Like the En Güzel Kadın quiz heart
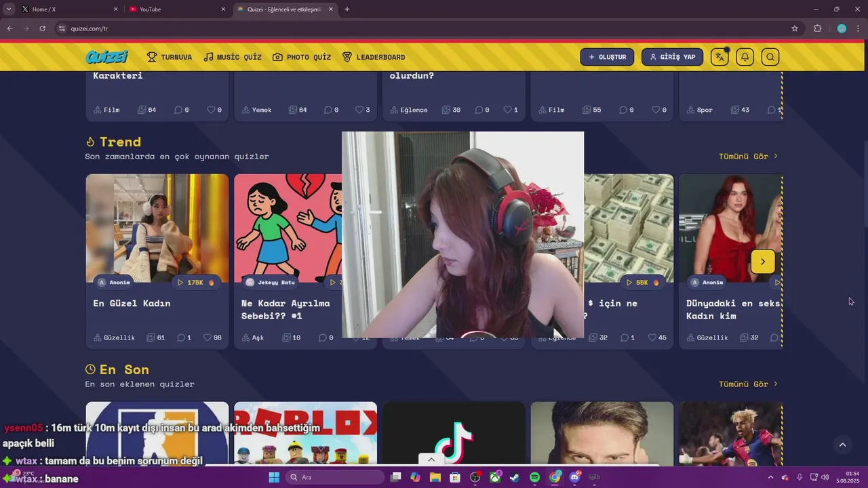Image resolution: width=868 pixels, height=488 pixels. point(208,338)
